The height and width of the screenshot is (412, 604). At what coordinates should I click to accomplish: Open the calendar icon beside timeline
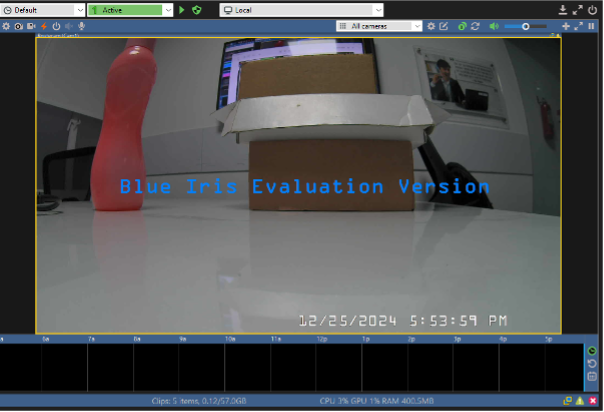[592, 377]
